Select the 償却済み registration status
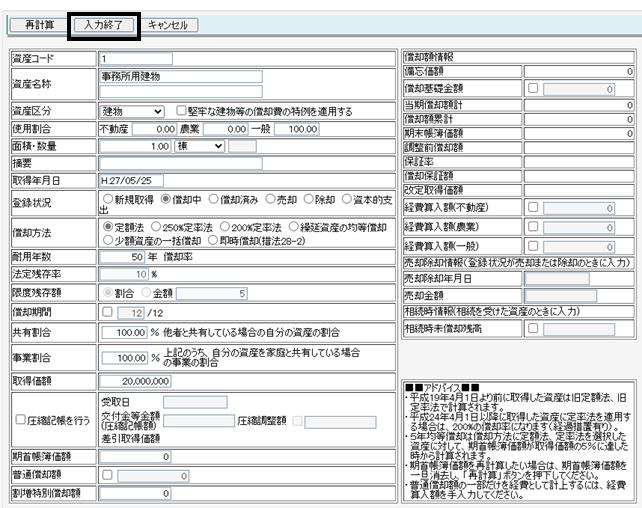The image size is (642, 508). [x=213, y=199]
